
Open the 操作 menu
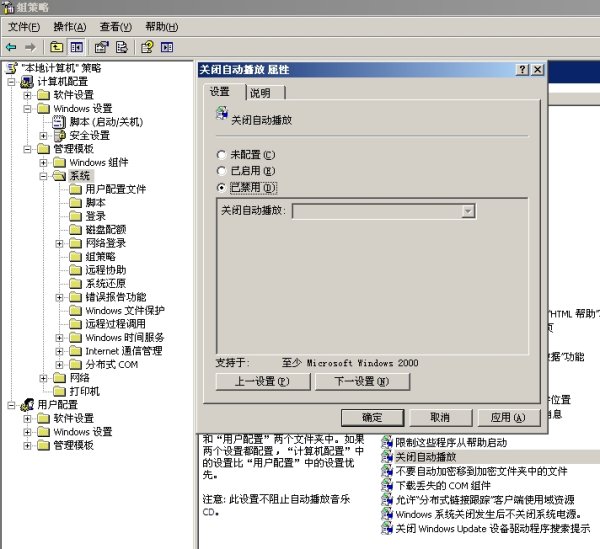(69, 26)
